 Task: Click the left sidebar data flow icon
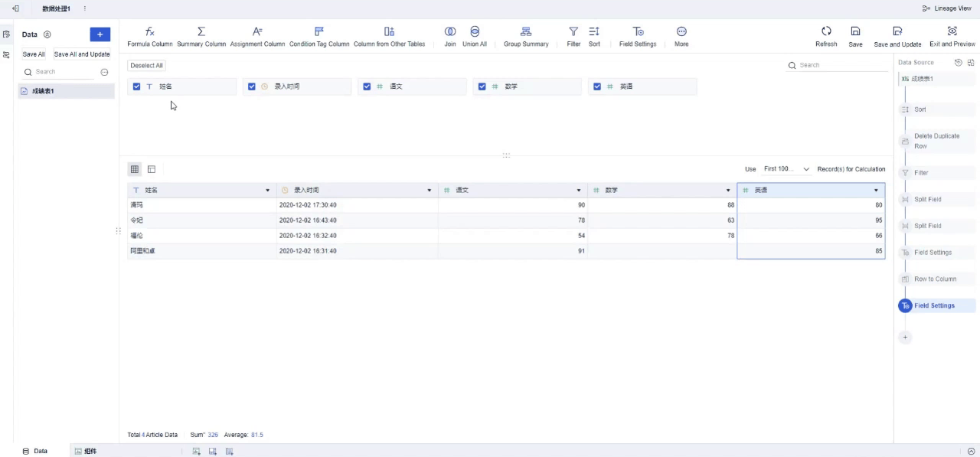click(6, 34)
